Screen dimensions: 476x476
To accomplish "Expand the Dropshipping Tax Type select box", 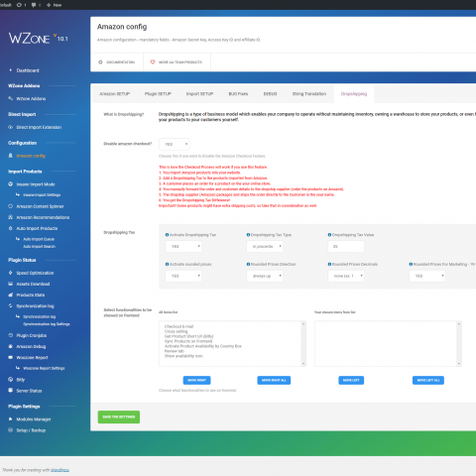I will (x=265, y=246).
